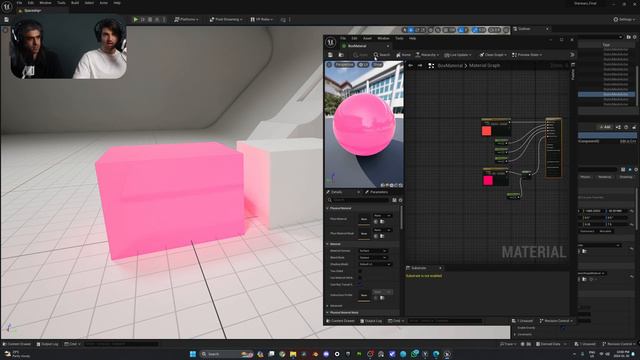This screenshot has height=360, width=640.
Task: Open the Asset menu in material editor
Action: (x=367, y=38)
